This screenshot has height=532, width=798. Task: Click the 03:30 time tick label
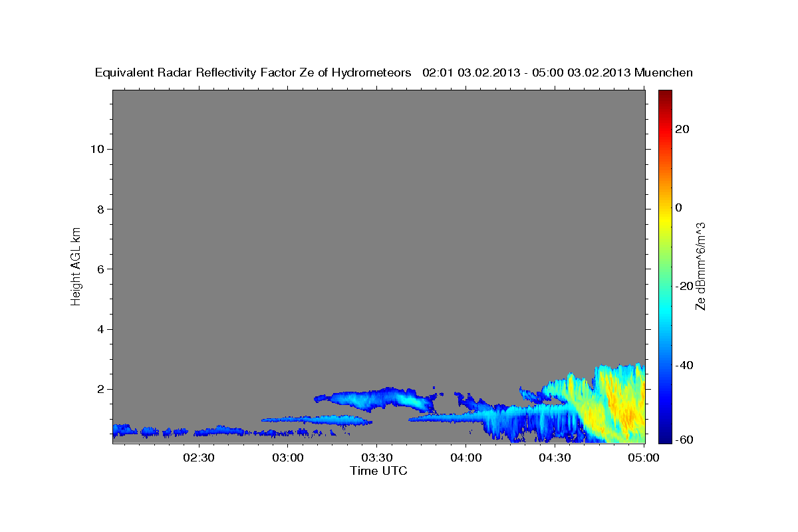pos(376,458)
